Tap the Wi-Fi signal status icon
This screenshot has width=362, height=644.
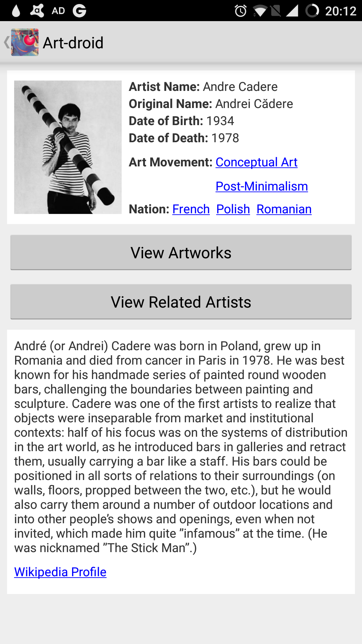[x=260, y=11]
